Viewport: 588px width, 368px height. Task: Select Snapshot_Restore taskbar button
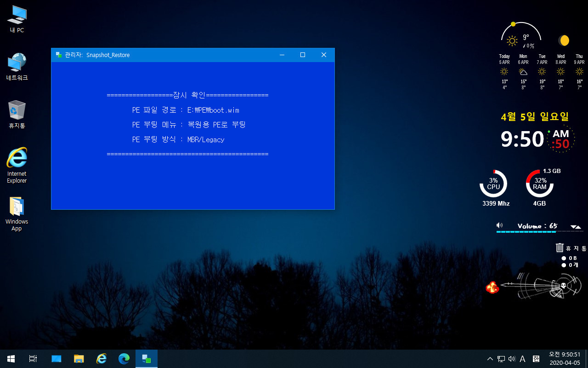tap(147, 358)
